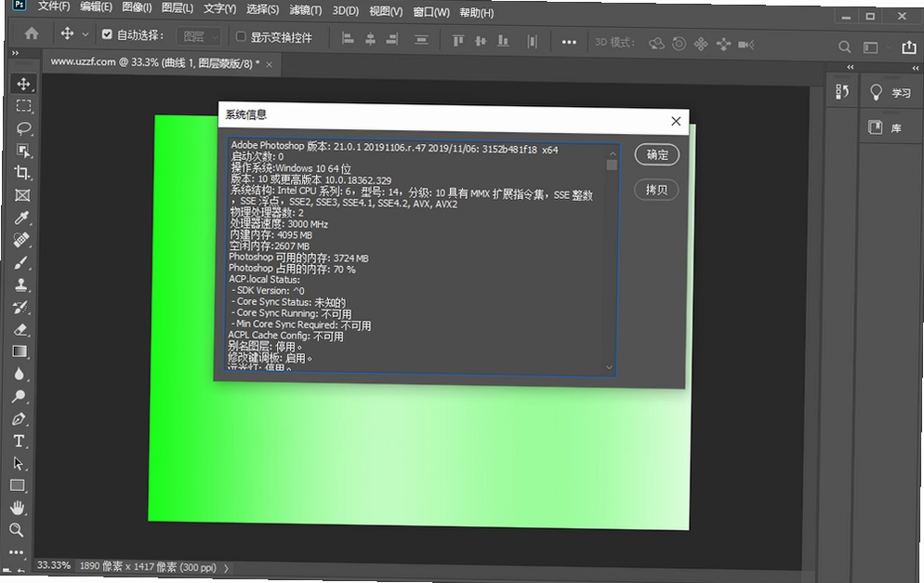The height and width of the screenshot is (583, 924).
Task: Open the 图像(I) menu
Action: pyautogui.click(x=137, y=8)
